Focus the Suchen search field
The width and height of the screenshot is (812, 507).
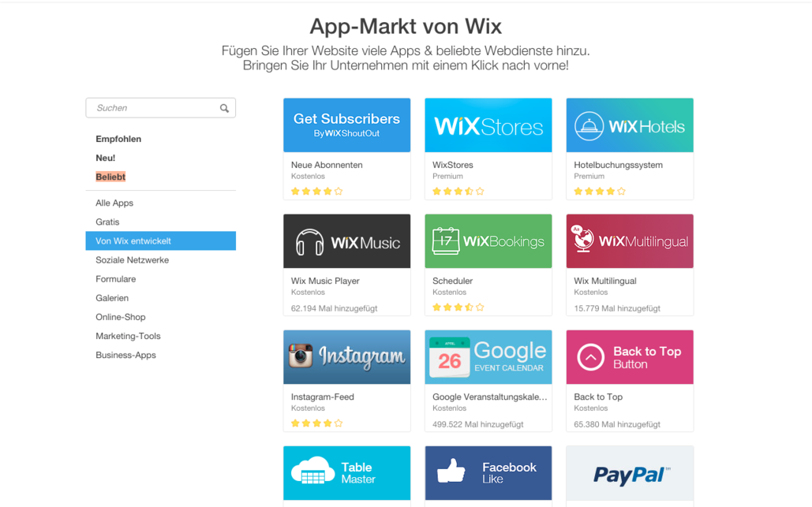[x=160, y=108]
